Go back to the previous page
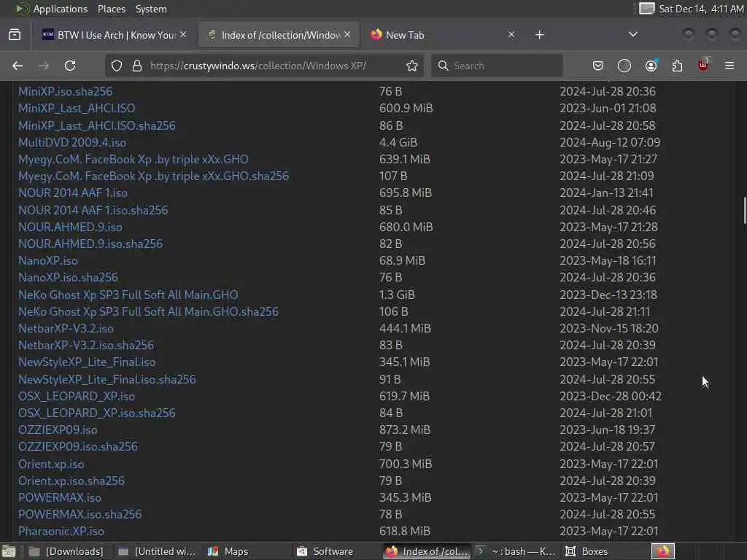This screenshot has height=560, width=747. tap(18, 66)
